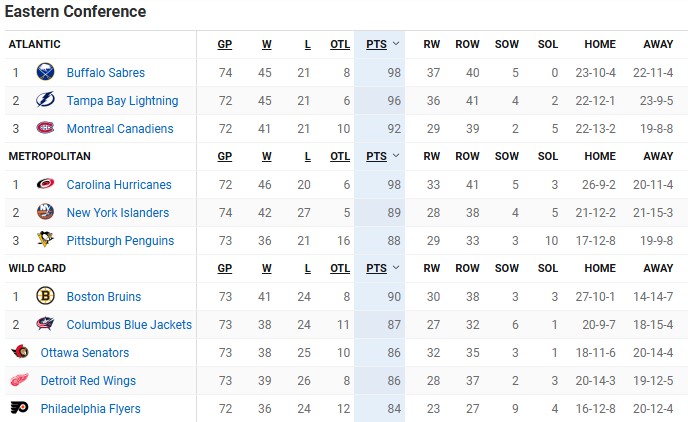
Task: Click the Columbus Blue Jackets logo
Action: 45,325
